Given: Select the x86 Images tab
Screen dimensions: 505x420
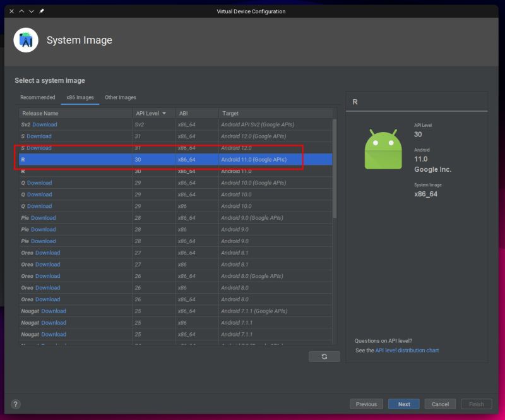Looking at the screenshot, I should [79, 97].
